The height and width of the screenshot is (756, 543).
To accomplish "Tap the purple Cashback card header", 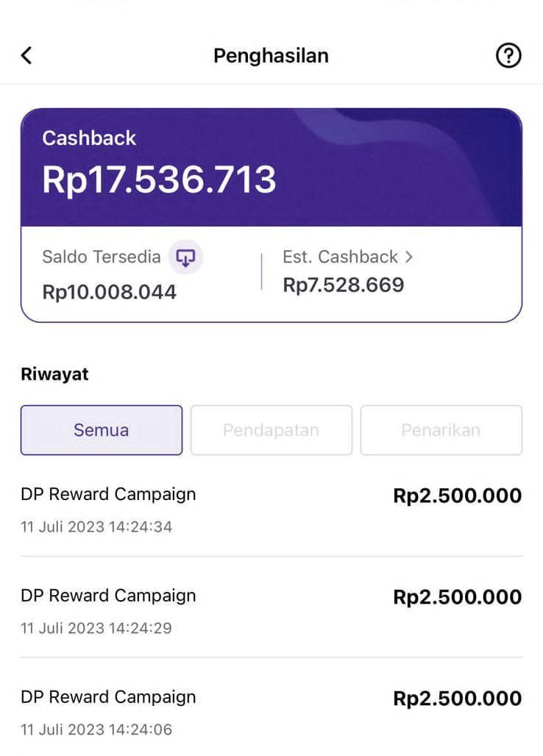I will click(271, 167).
